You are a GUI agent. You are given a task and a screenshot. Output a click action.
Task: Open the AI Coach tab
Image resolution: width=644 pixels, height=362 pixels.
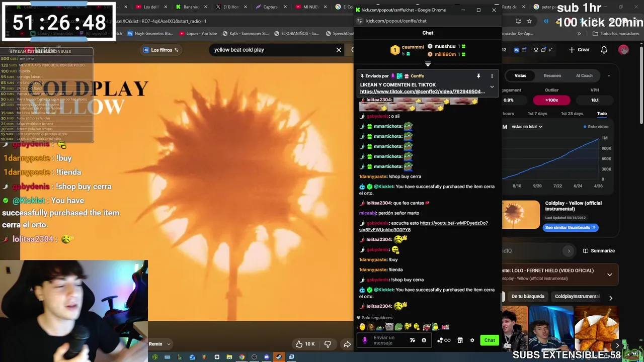coord(584,76)
